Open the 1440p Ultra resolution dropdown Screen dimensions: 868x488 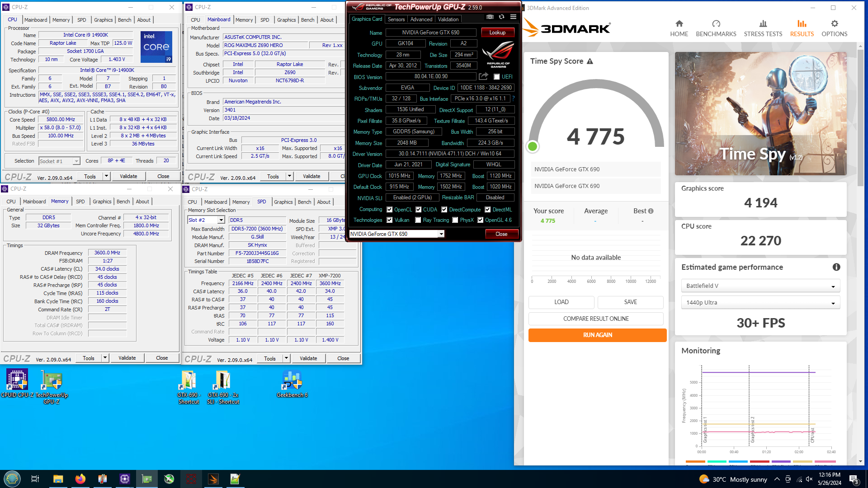pyautogui.click(x=760, y=303)
